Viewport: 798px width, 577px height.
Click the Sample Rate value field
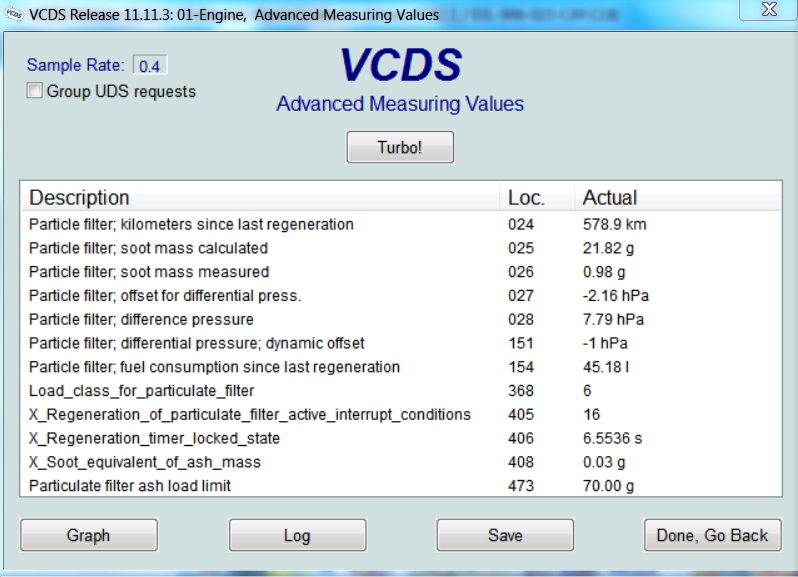click(149, 66)
